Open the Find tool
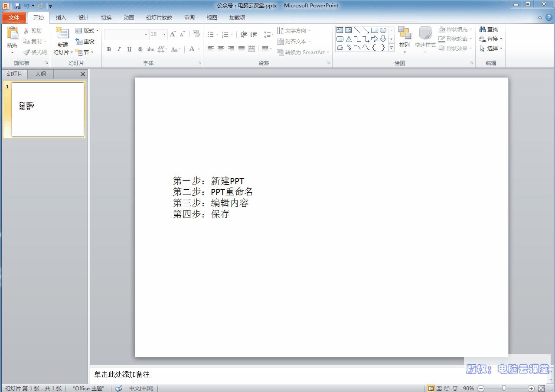This screenshot has height=392, width=555. pos(490,29)
